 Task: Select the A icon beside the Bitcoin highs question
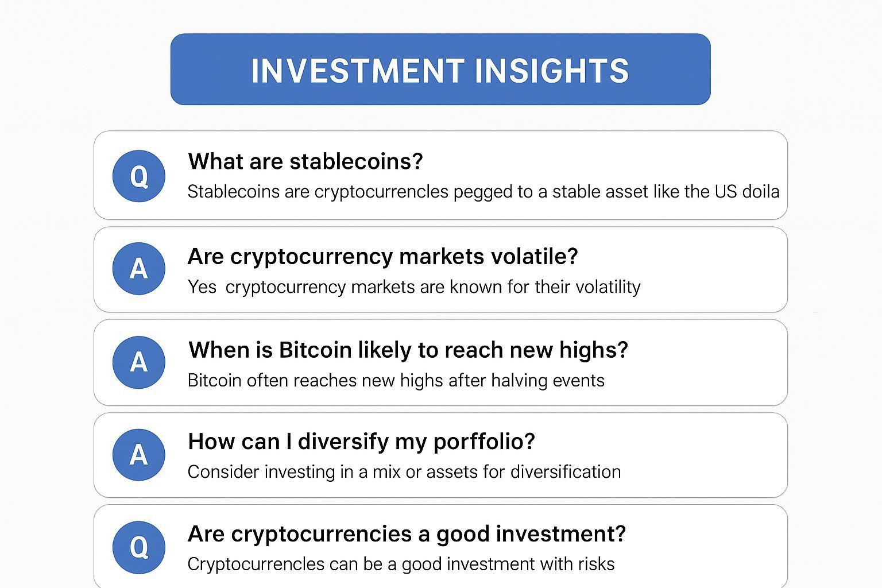point(138,362)
